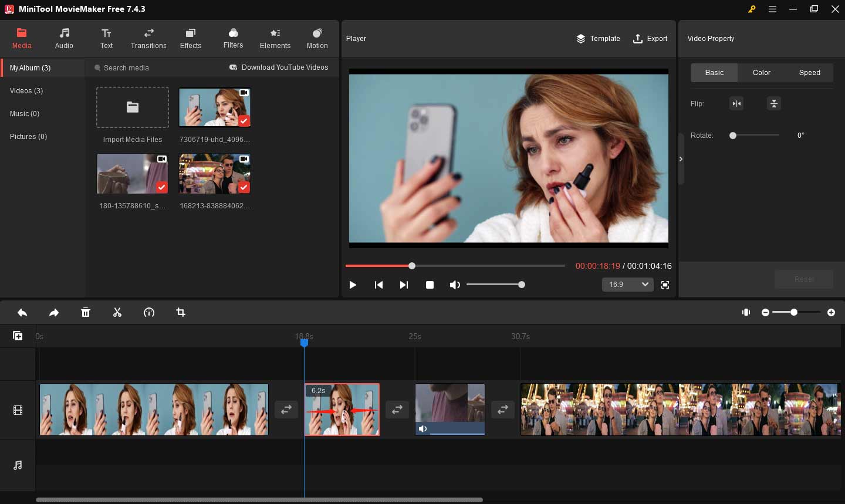The width and height of the screenshot is (845, 504).
Task: Split the clip using the scissors icon
Action: (x=117, y=312)
